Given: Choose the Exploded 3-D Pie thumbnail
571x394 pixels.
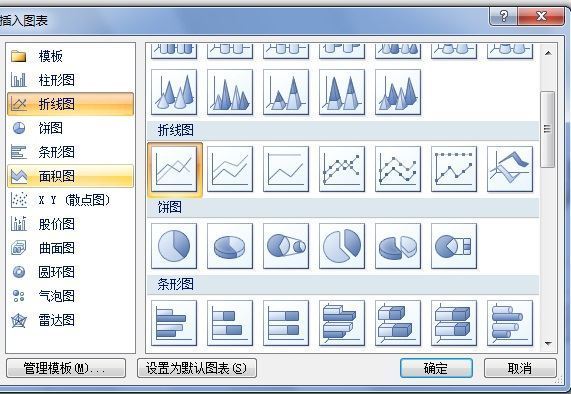Looking at the screenshot, I should (398, 246).
